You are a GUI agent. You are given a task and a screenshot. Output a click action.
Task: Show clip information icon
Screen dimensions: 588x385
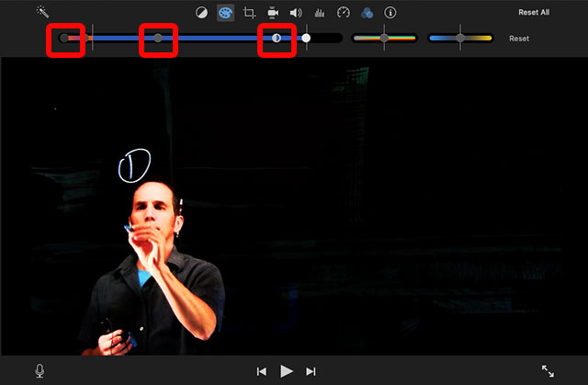(x=390, y=13)
